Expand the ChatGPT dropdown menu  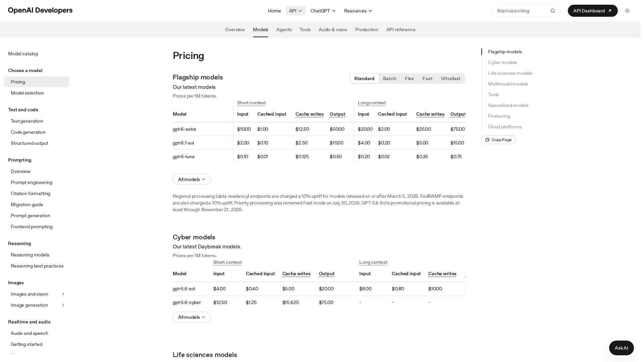pyautogui.click(x=323, y=11)
